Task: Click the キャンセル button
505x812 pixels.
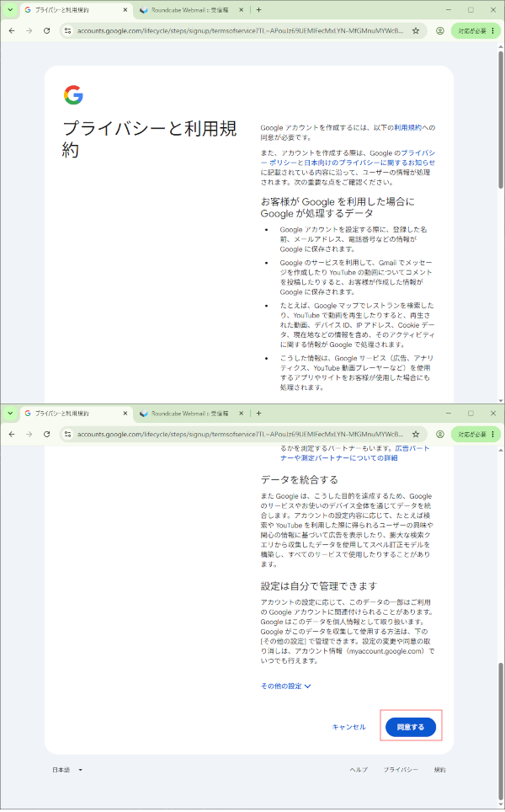Action: [x=348, y=727]
